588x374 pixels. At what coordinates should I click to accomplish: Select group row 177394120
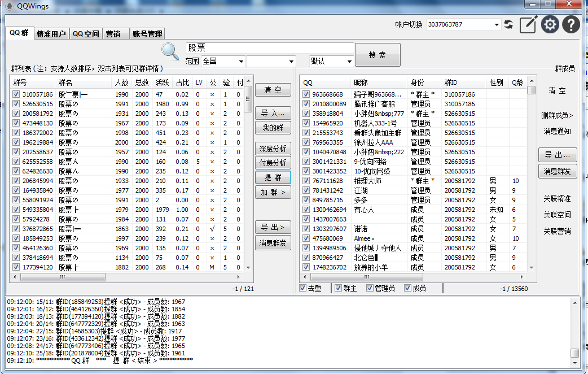127,267
